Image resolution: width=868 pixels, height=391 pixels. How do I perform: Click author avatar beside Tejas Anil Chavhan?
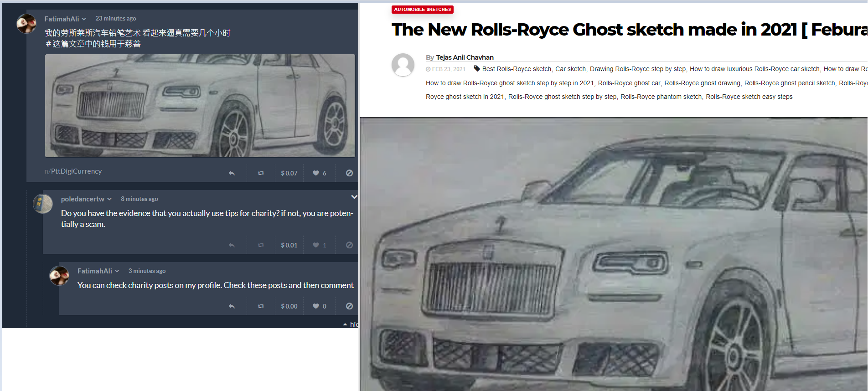point(403,65)
